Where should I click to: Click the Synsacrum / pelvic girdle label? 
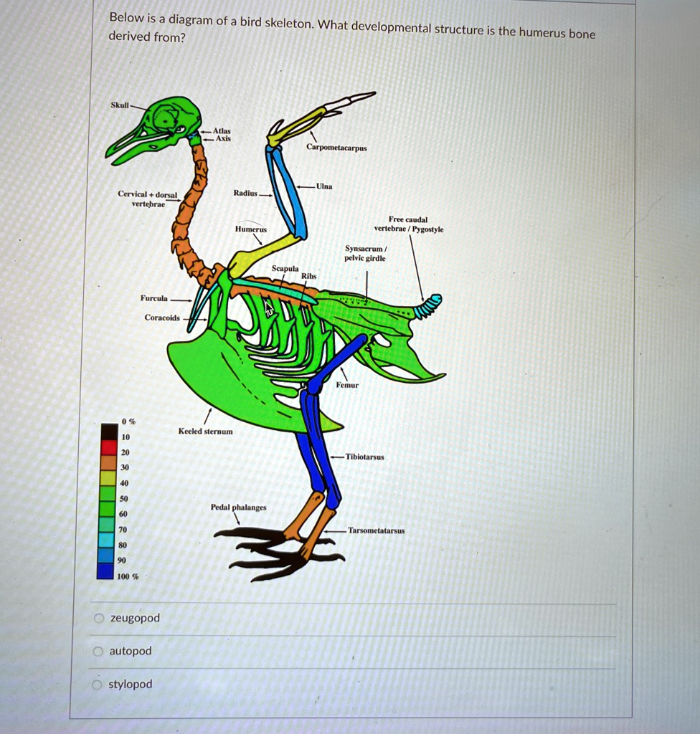[x=364, y=254]
